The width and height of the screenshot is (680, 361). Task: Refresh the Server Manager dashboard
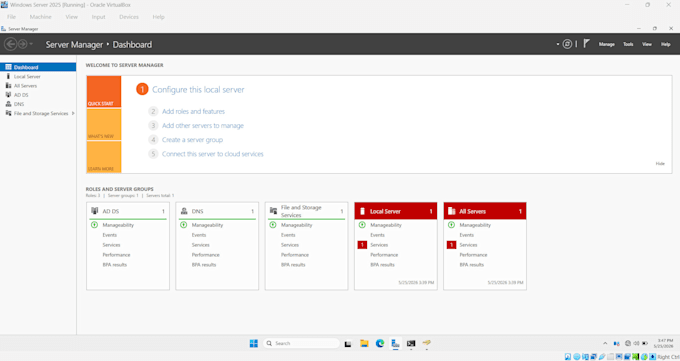(x=567, y=44)
